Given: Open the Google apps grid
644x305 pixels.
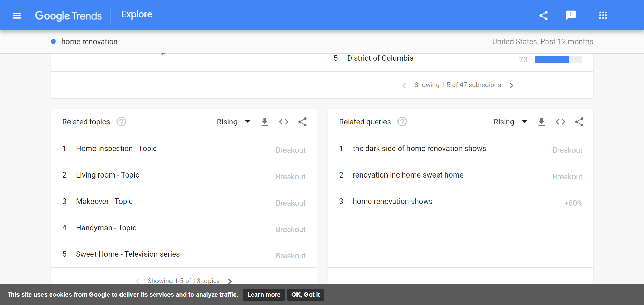Looking at the screenshot, I should point(603,15).
